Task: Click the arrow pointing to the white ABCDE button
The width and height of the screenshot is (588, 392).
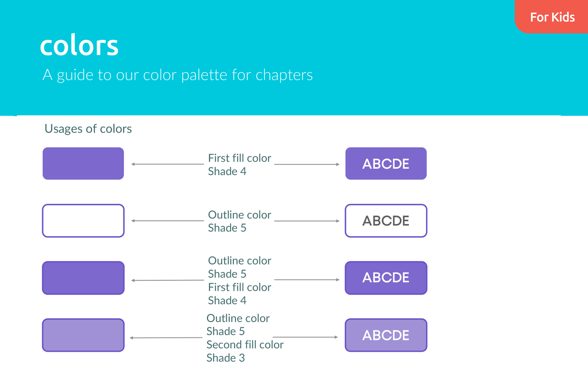Action: (x=307, y=221)
